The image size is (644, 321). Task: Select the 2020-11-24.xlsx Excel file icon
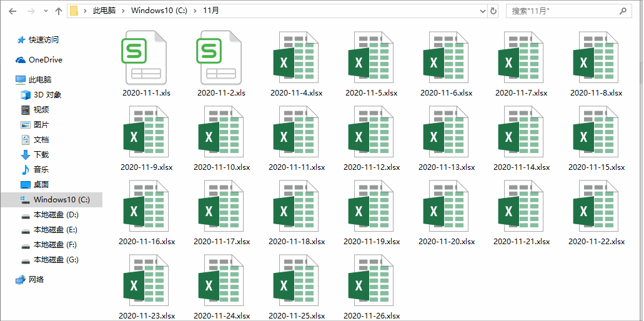(x=221, y=281)
